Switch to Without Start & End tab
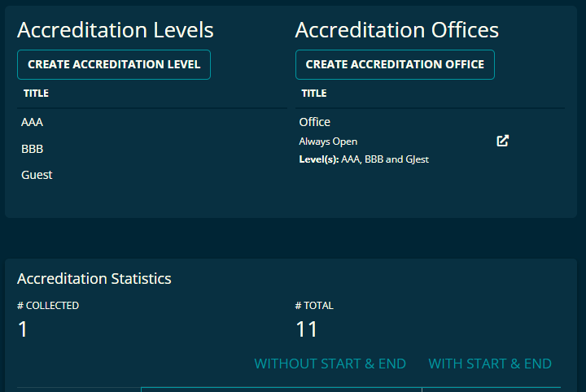The height and width of the screenshot is (392, 586). click(x=330, y=364)
